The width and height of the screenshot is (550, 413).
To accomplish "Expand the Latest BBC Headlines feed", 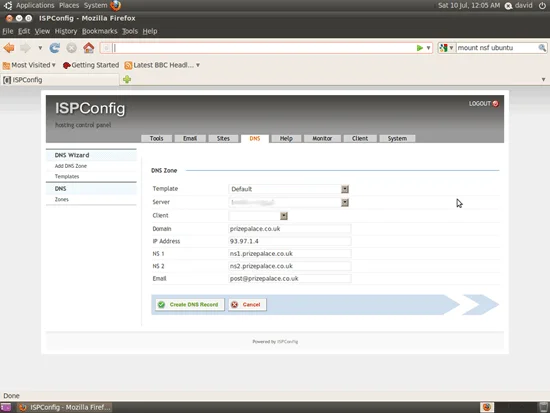I will point(162,65).
